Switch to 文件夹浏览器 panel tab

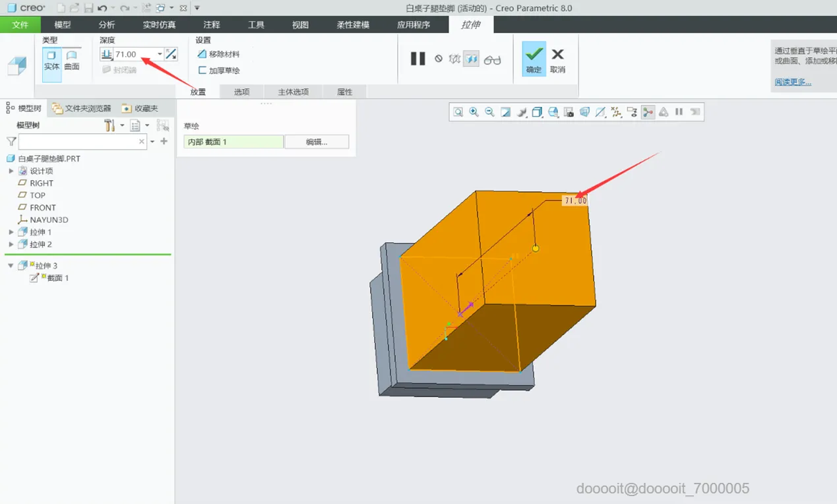click(x=82, y=108)
